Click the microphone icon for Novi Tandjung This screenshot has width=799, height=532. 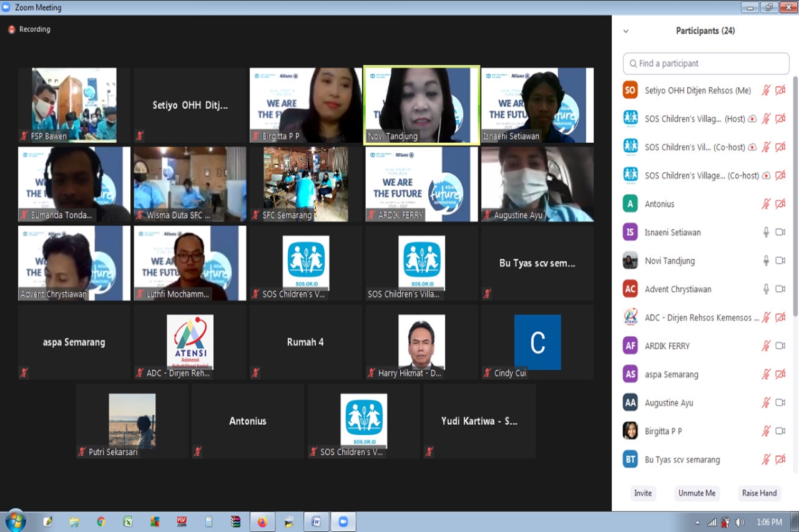766,261
